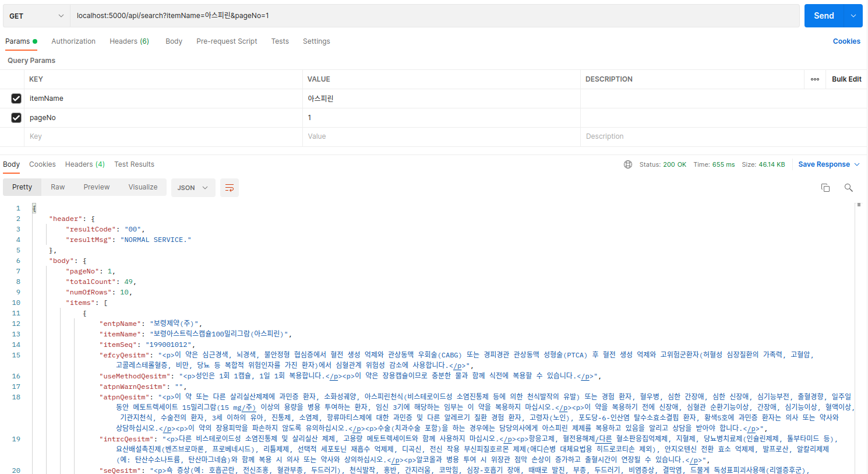Click the request URL input field
The image size is (868, 474).
[x=435, y=16]
